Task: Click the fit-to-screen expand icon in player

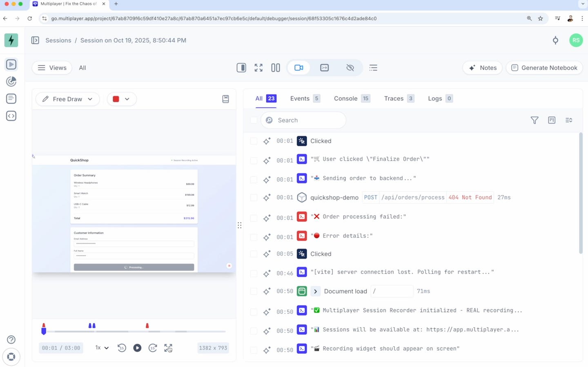Action: (168, 348)
